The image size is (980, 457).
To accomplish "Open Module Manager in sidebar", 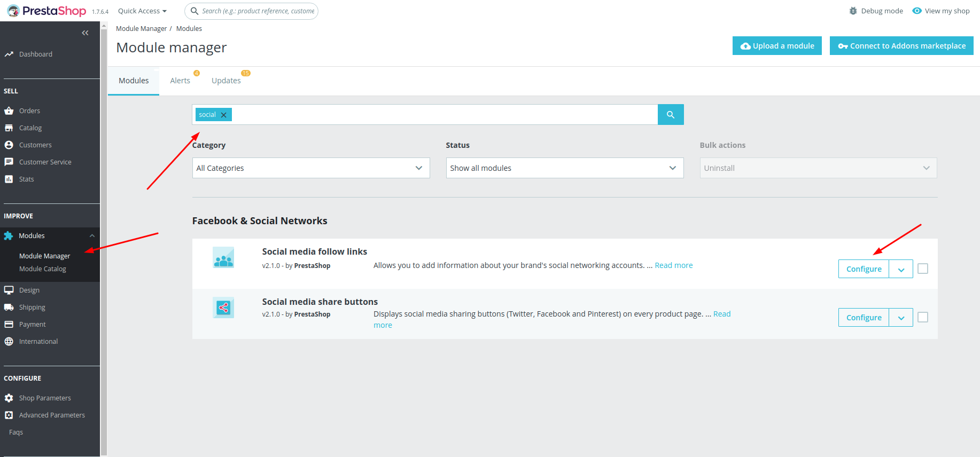I will coord(45,256).
